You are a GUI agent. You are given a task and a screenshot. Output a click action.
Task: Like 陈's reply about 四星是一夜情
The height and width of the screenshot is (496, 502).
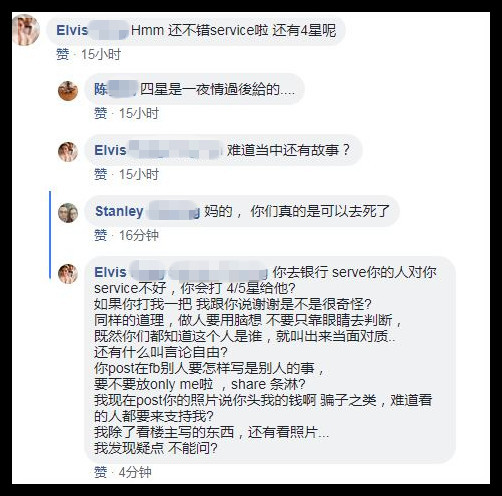pyautogui.click(x=100, y=113)
